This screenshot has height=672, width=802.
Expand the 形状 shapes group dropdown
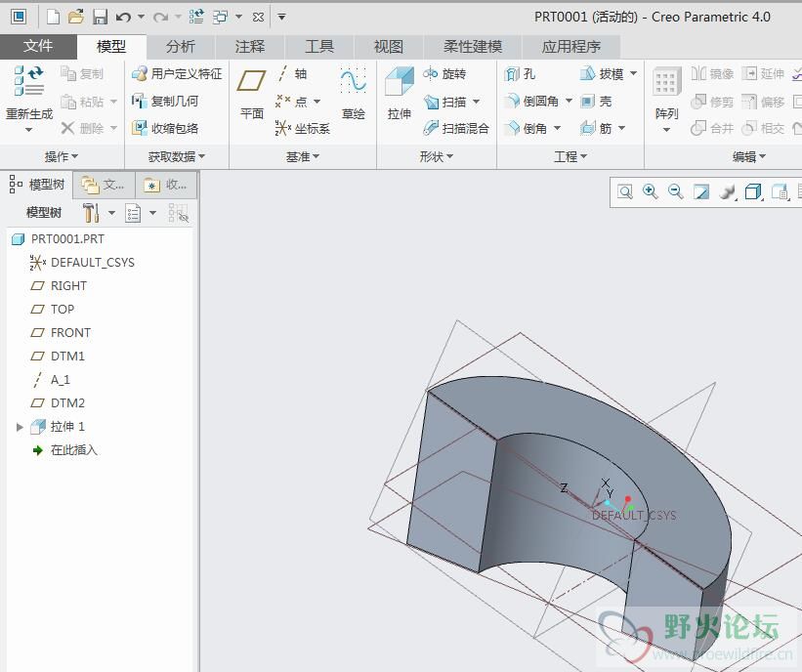click(x=437, y=156)
